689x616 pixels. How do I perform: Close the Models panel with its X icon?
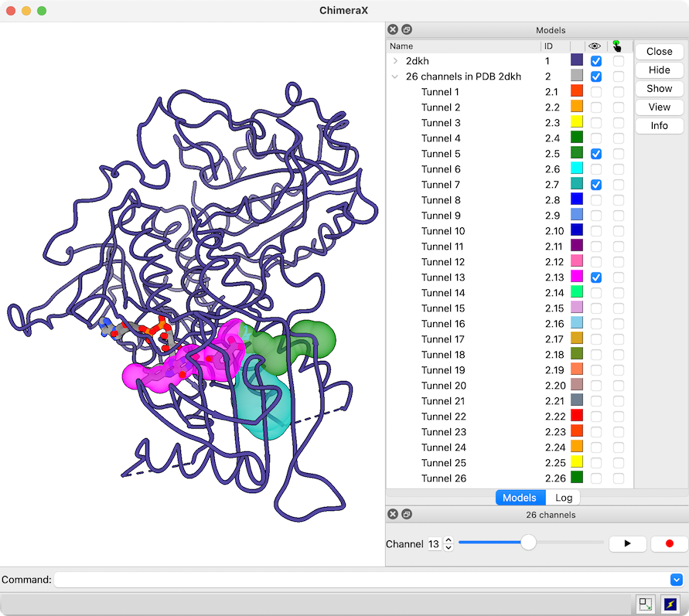click(x=393, y=29)
